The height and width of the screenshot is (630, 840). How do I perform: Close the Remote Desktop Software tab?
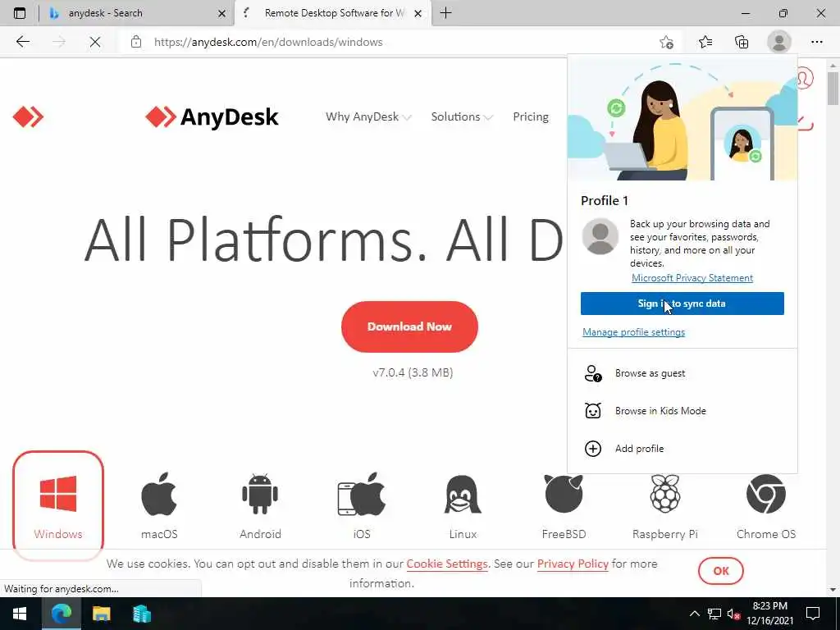[418, 13]
